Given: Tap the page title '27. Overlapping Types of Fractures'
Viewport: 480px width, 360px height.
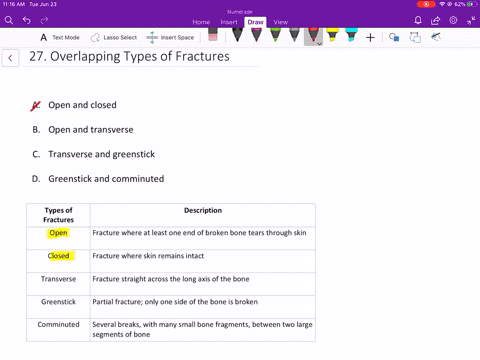Looking at the screenshot, I should tap(129, 56).
